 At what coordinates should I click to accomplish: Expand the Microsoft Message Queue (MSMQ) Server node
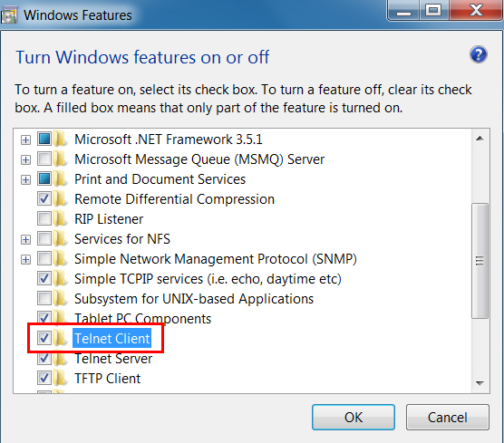pos(25,159)
